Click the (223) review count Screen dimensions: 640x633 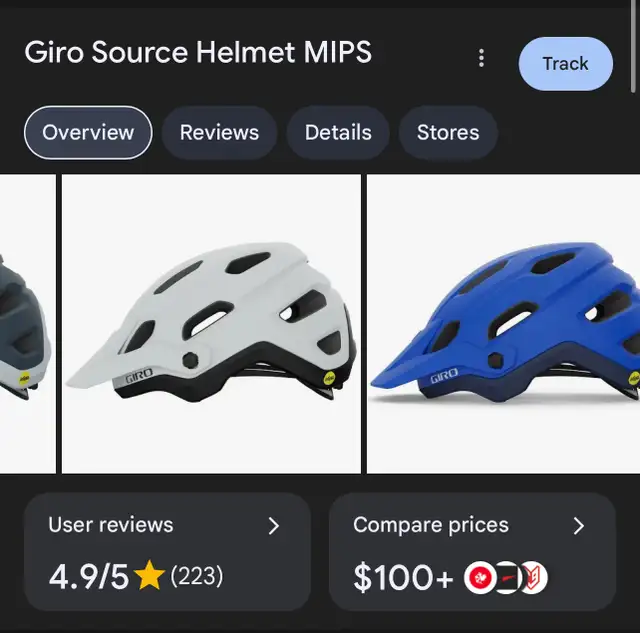point(197,576)
